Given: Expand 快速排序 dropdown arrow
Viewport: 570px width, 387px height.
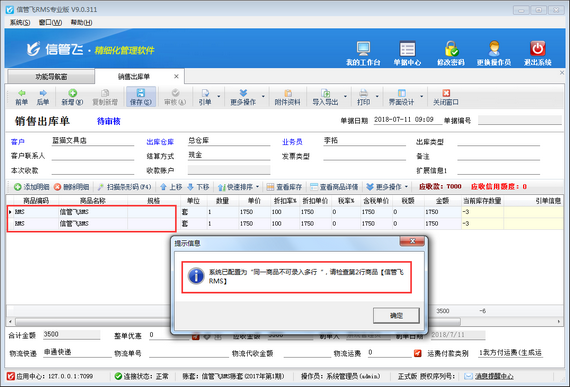Looking at the screenshot, I should click(x=257, y=187).
